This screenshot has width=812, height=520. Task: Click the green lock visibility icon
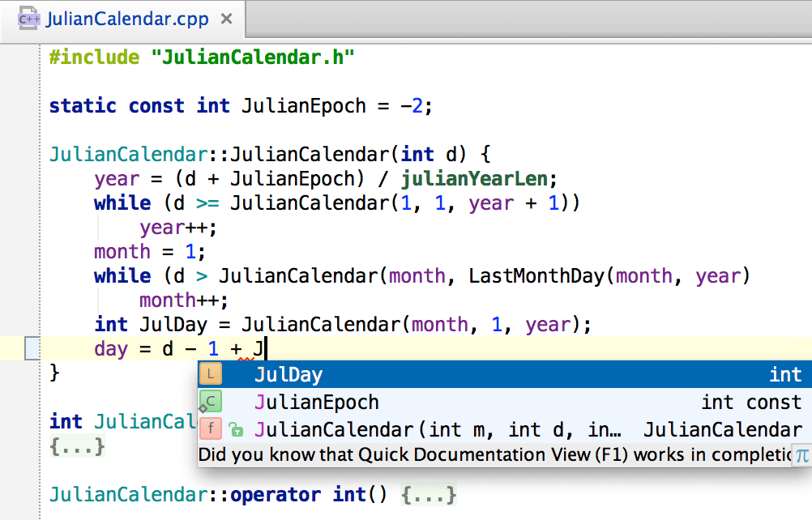pyautogui.click(x=235, y=429)
